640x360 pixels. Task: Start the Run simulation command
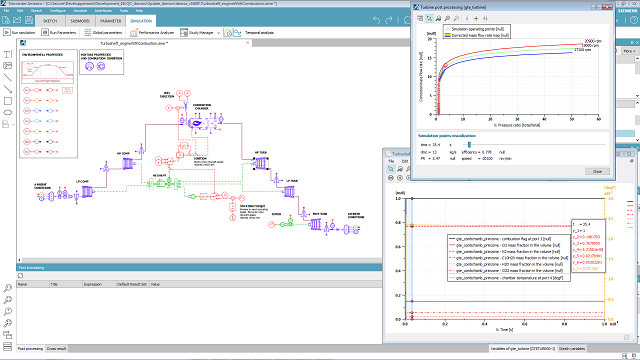click(x=19, y=32)
